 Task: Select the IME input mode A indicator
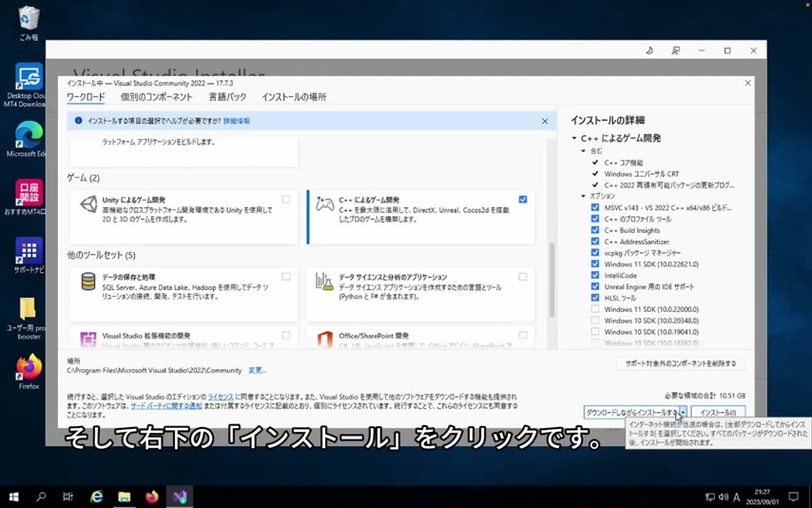tap(736, 498)
